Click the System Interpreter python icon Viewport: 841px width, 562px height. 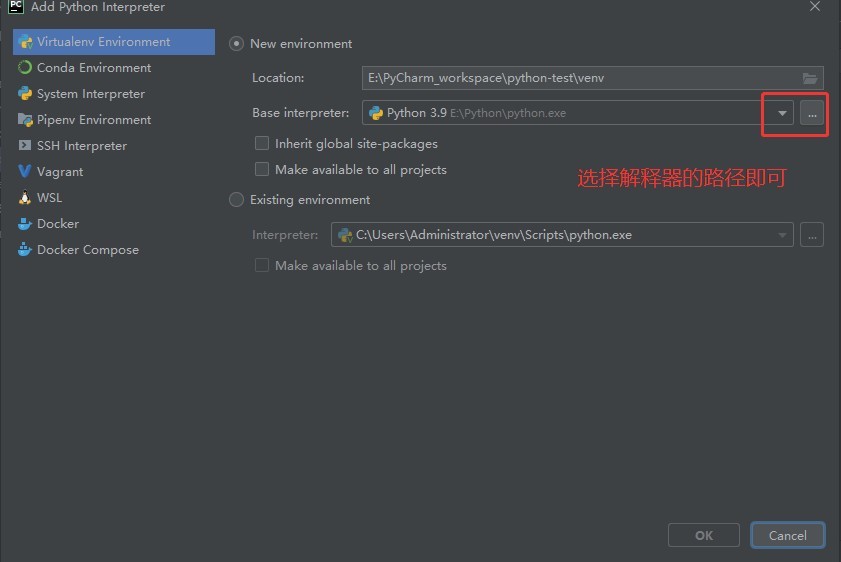point(25,93)
